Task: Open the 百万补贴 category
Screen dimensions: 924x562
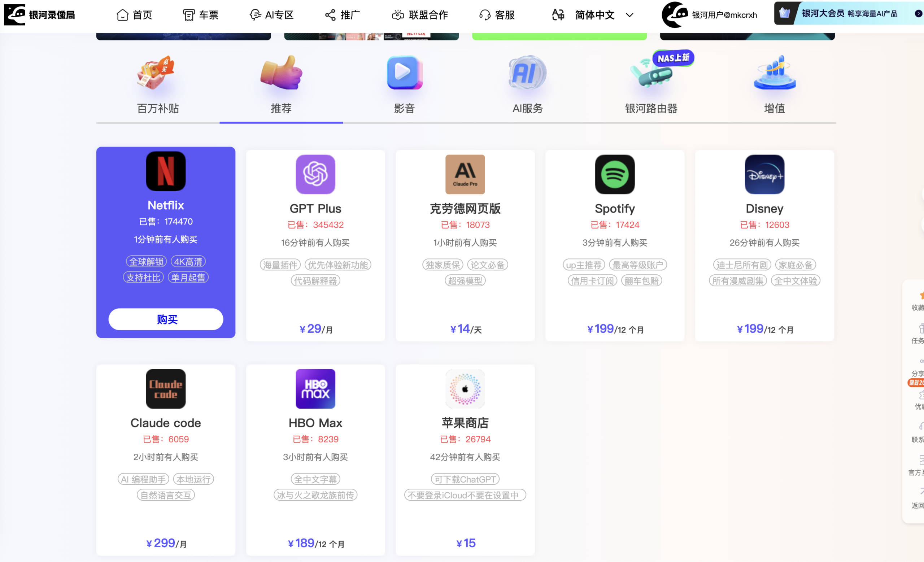Action: point(158,85)
